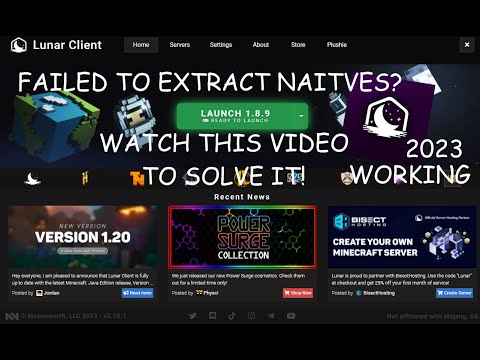The width and height of the screenshot is (480, 360).
Task: Open the TikTok link in the footer
Action: click(232, 316)
